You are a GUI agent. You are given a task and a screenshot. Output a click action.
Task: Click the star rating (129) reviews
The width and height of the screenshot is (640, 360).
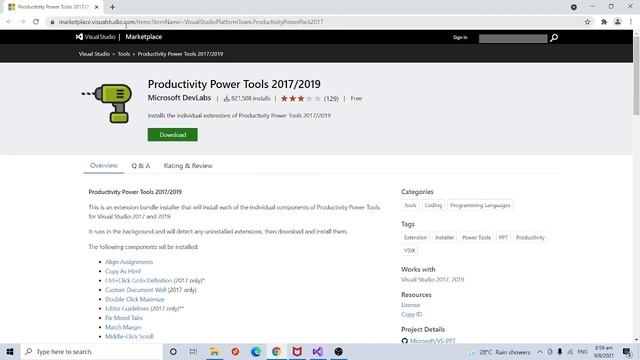pos(310,98)
